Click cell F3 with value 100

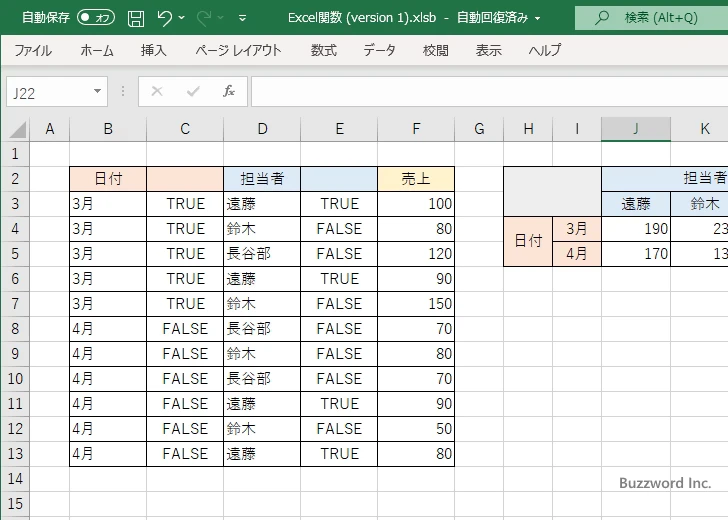(416, 204)
